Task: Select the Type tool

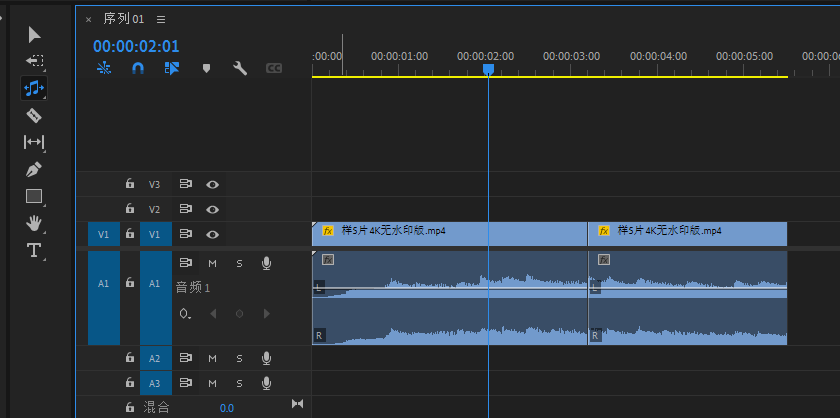Action: (x=34, y=250)
